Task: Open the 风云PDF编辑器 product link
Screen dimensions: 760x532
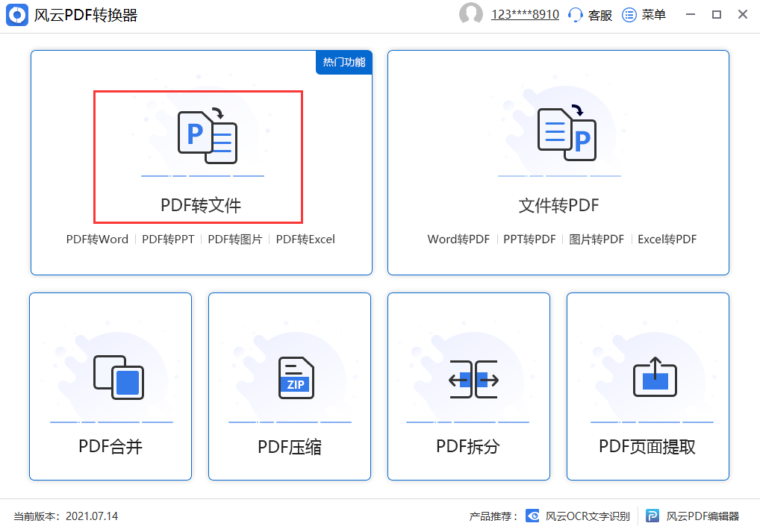Action: [693, 516]
